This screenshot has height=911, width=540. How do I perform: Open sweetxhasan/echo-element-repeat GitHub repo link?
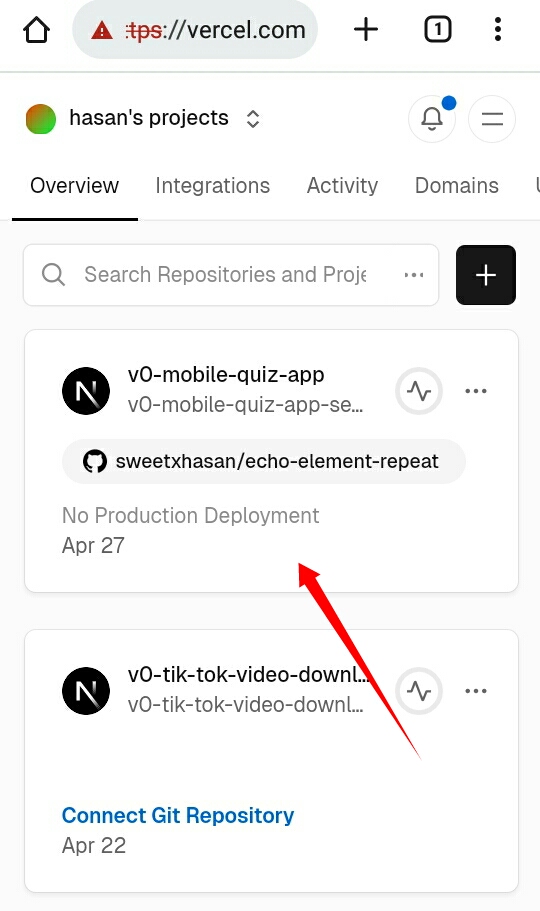tap(264, 461)
